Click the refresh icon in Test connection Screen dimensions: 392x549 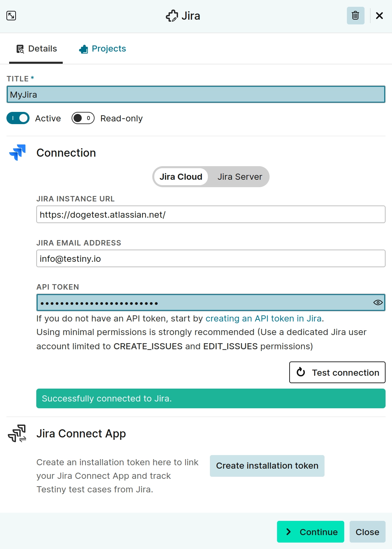click(x=301, y=372)
